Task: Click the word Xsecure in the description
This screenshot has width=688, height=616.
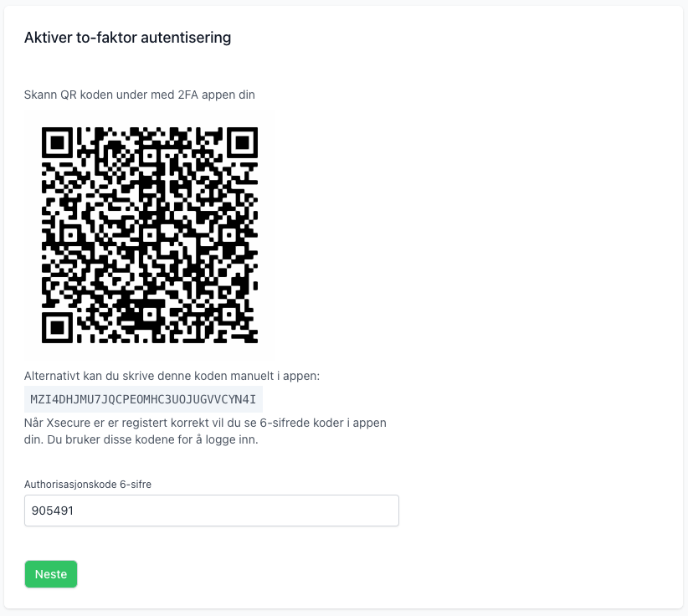Action: [73, 423]
